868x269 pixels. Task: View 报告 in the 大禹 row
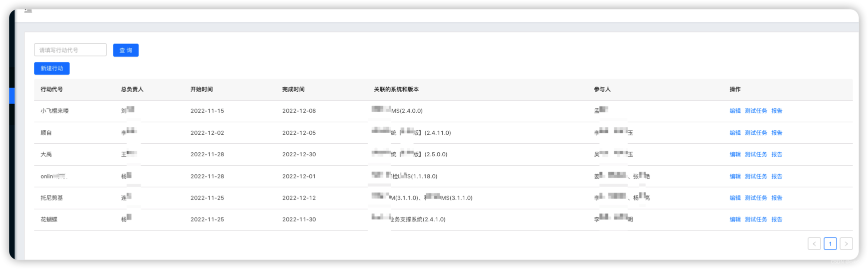[x=776, y=154]
